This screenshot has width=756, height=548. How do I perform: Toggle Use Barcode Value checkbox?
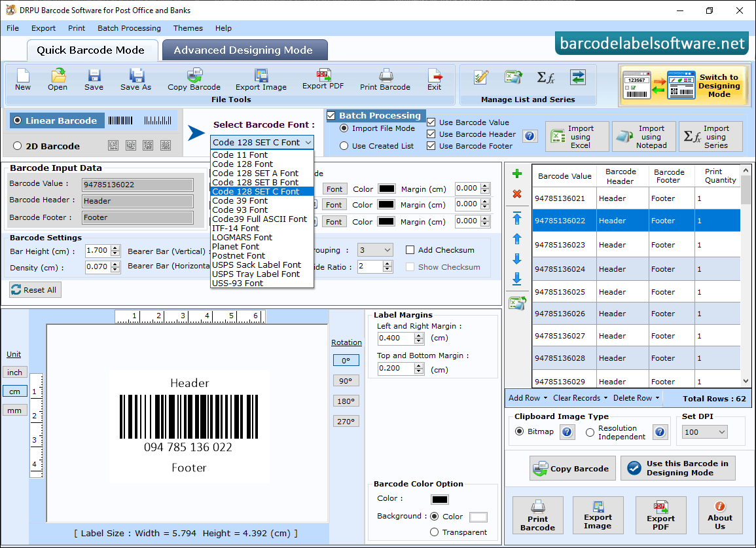(x=431, y=122)
